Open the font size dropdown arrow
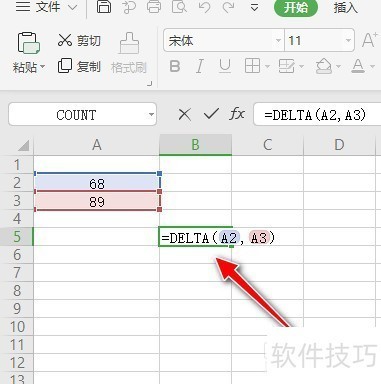 pos(348,41)
